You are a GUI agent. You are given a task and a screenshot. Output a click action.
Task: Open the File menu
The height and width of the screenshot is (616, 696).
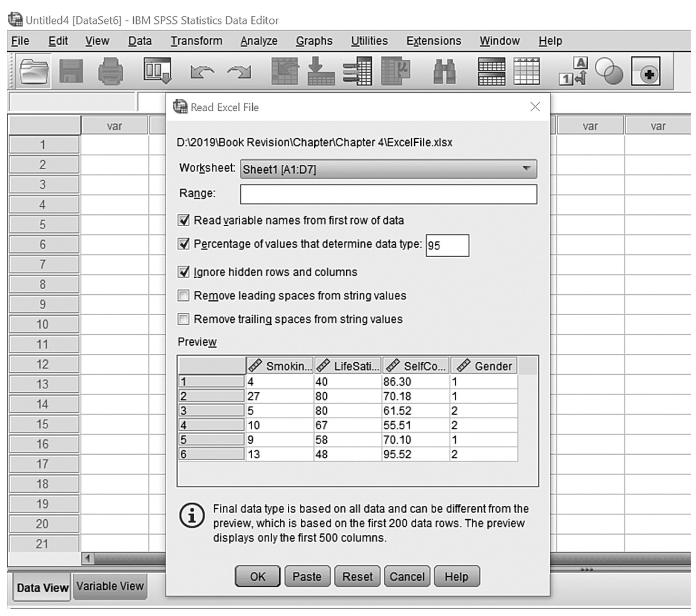click(20, 41)
